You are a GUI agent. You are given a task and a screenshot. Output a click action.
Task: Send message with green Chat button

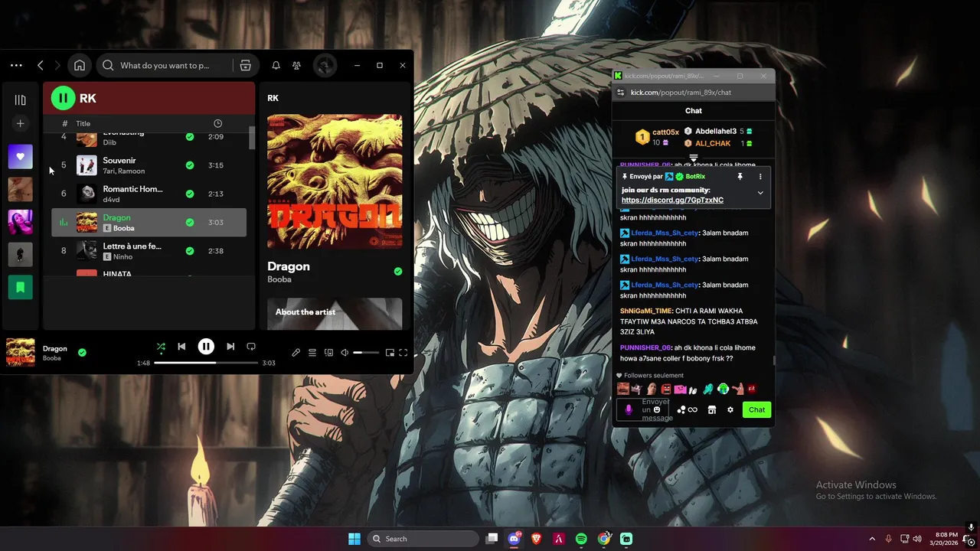coord(756,410)
